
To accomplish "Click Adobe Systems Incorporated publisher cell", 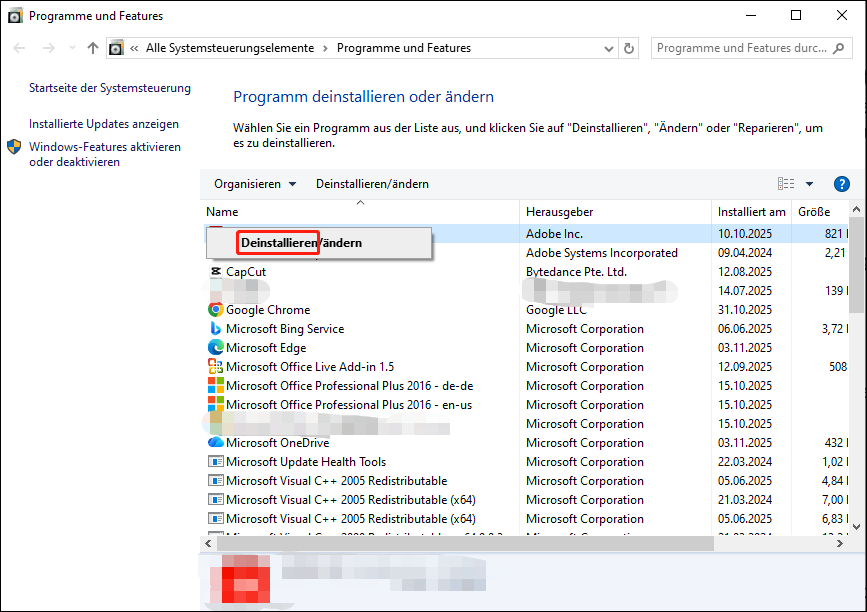I will (602, 253).
